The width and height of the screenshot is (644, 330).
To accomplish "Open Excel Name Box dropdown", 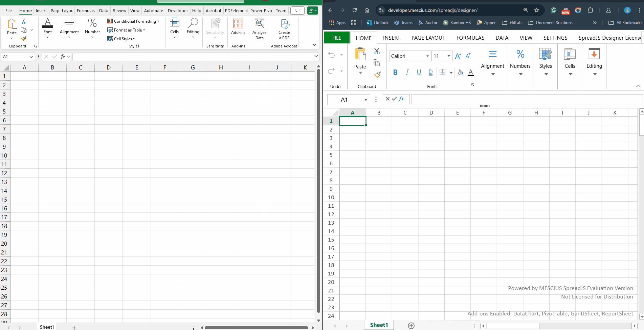I will pos(31,57).
